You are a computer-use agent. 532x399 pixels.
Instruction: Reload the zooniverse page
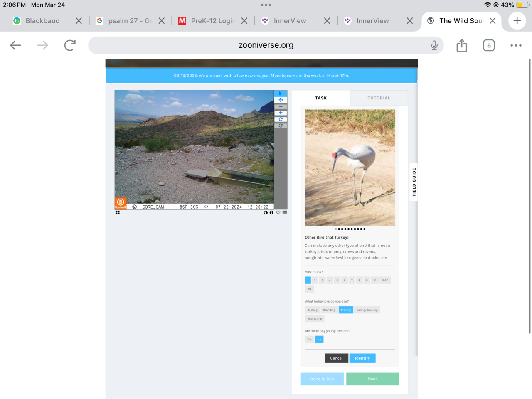(70, 45)
